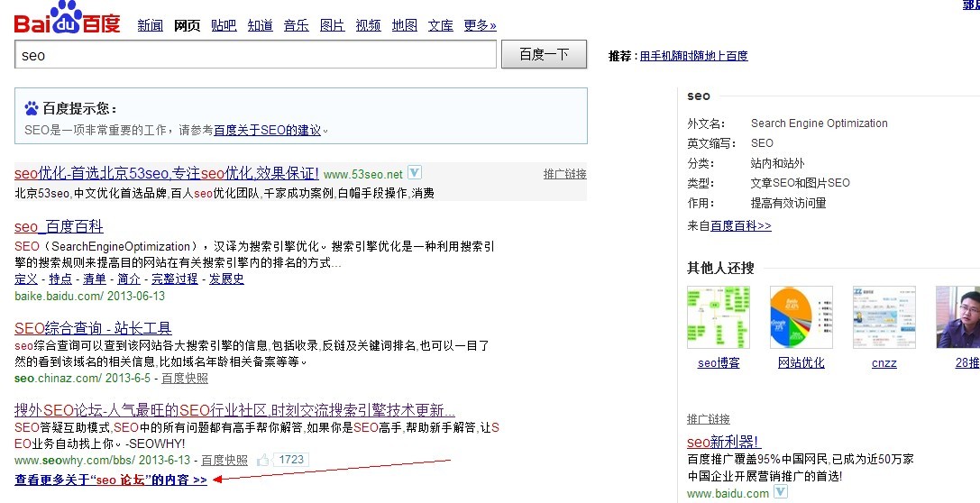Open the 网站优化 text link
The width and height of the screenshot is (980, 503).
pos(801,363)
